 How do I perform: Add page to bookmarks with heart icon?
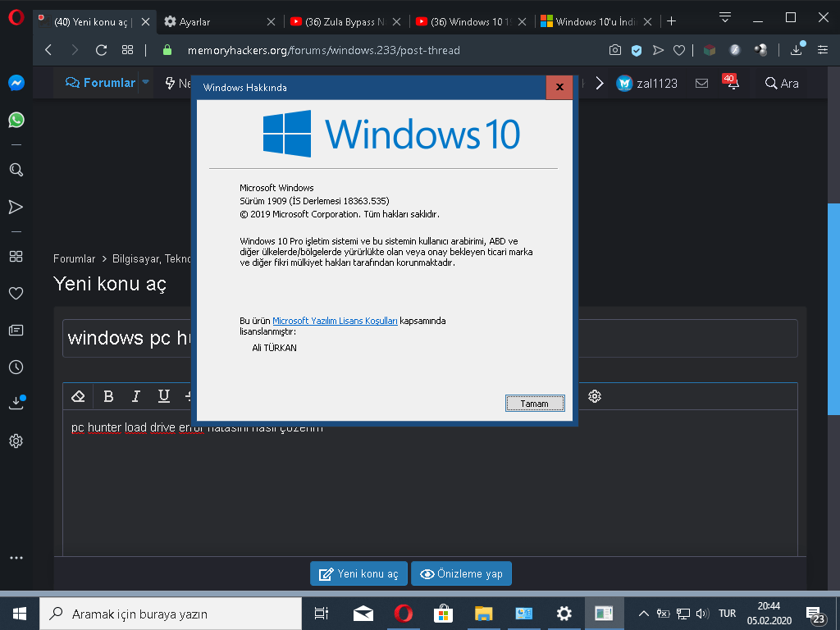coord(679,50)
